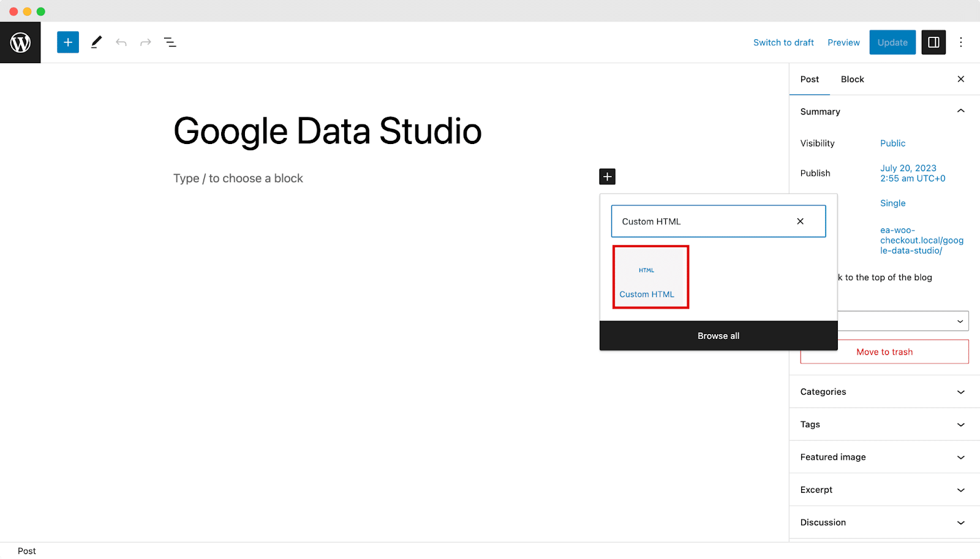Close the settings sidebar with the X
This screenshot has height=559, width=980.
pos(961,79)
